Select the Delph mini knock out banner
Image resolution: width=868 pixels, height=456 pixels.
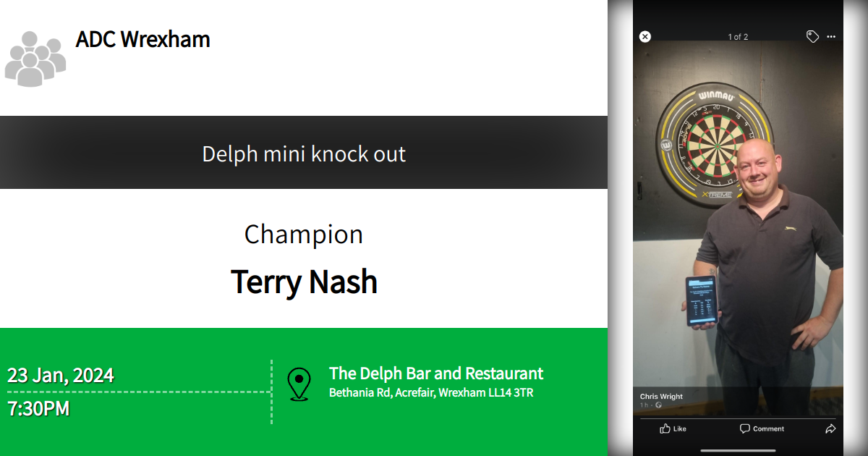(x=304, y=153)
